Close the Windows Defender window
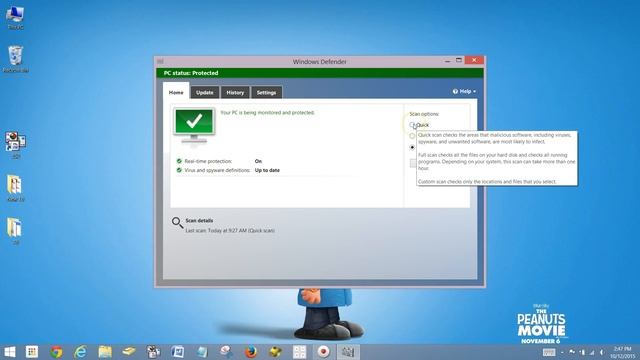 [x=474, y=60]
